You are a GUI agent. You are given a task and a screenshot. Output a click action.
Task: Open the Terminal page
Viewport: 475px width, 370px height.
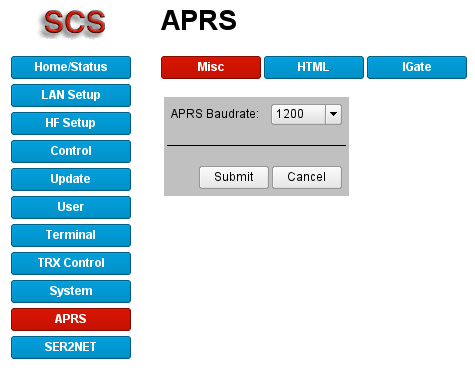click(x=71, y=235)
